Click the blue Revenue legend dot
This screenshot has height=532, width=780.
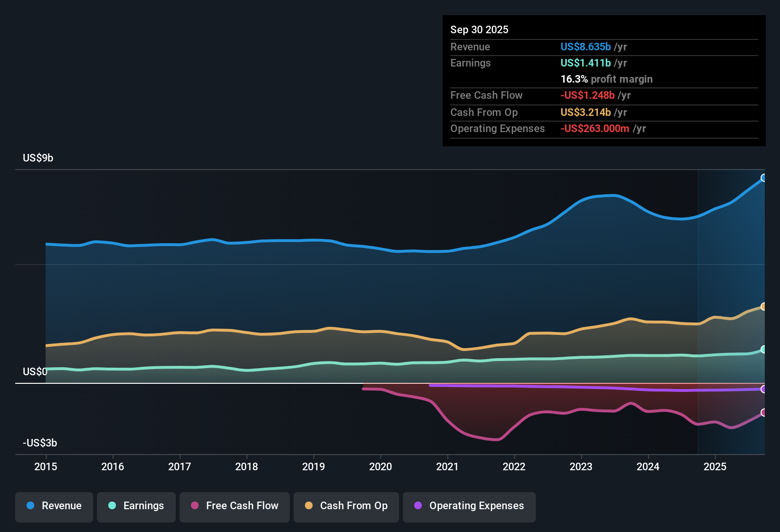coord(30,506)
